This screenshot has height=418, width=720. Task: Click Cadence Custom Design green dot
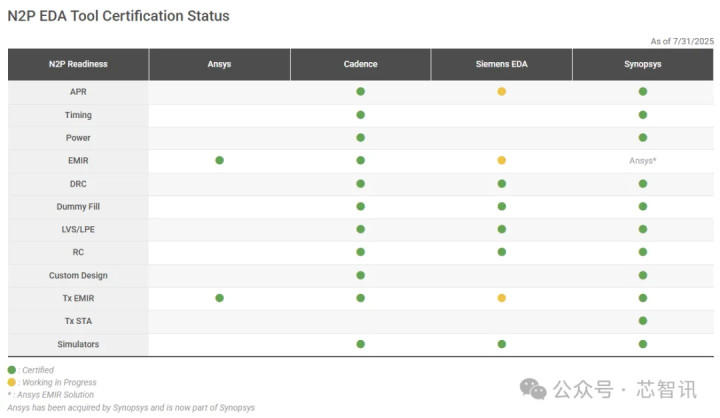[360, 275]
